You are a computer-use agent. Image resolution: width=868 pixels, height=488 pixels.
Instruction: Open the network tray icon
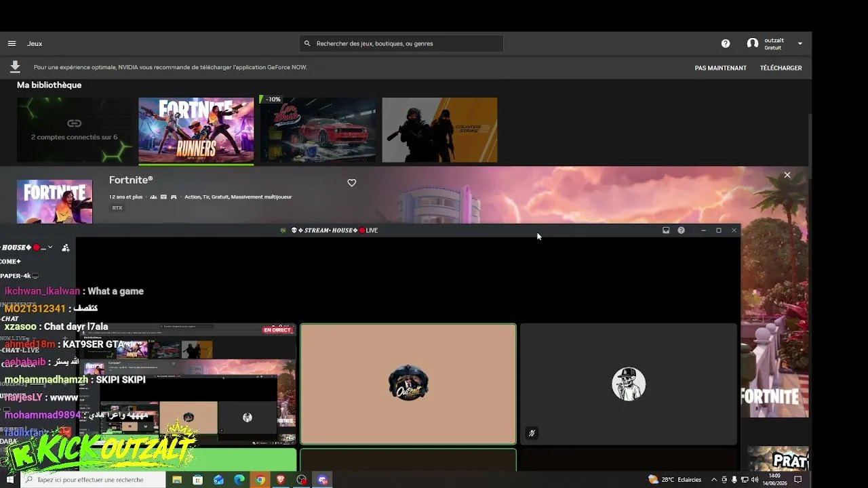point(745,480)
